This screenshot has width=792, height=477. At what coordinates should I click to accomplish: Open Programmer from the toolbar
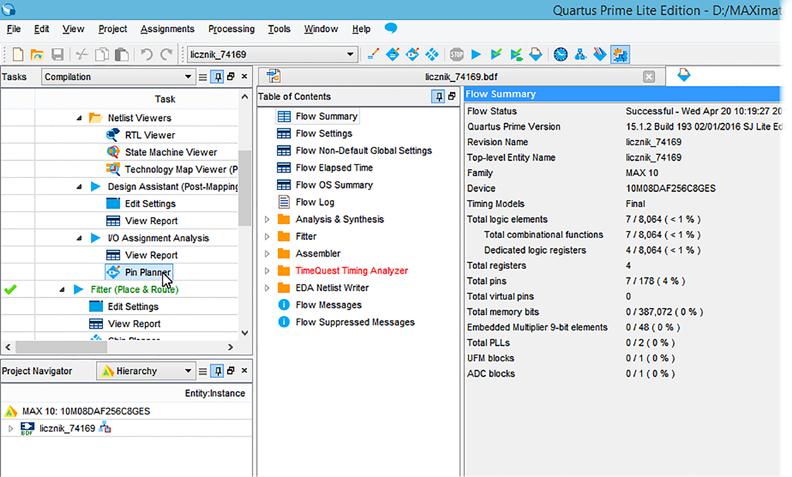tap(600, 54)
